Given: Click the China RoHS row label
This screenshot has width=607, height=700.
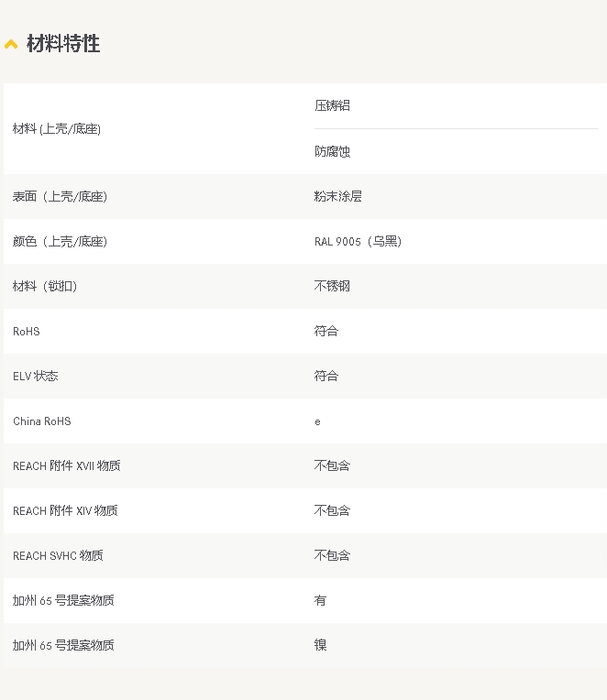Looking at the screenshot, I should tap(41, 421).
